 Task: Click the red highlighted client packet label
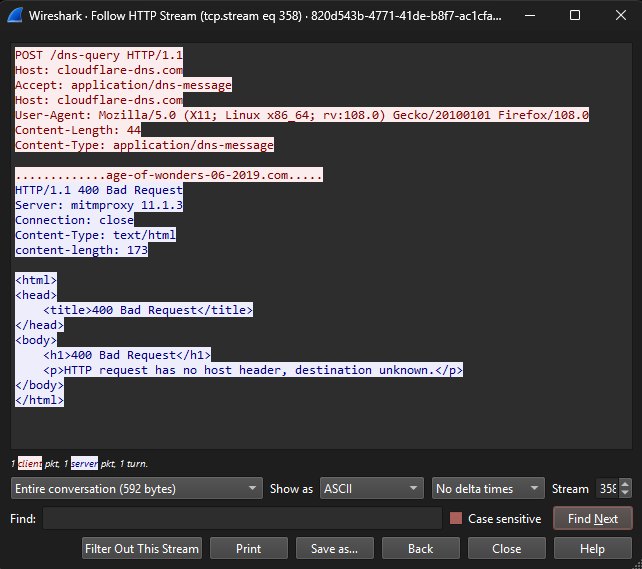pos(30,464)
